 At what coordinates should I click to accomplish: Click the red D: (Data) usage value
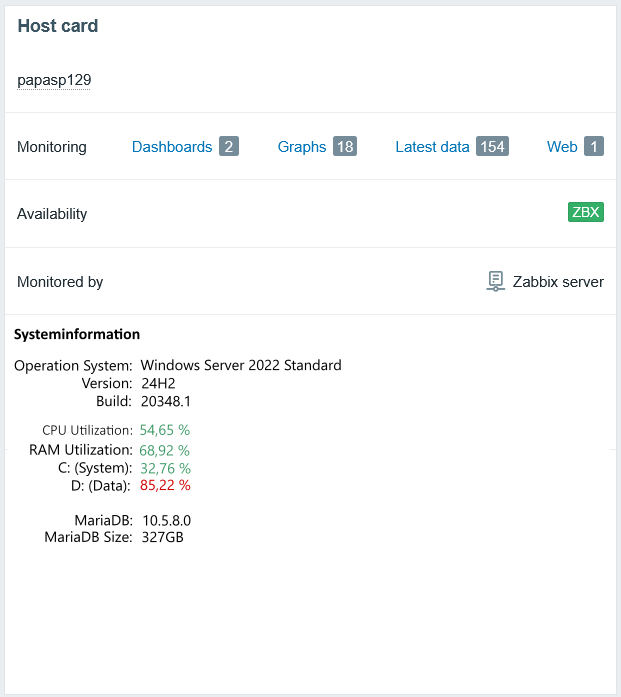tap(165, 486)
